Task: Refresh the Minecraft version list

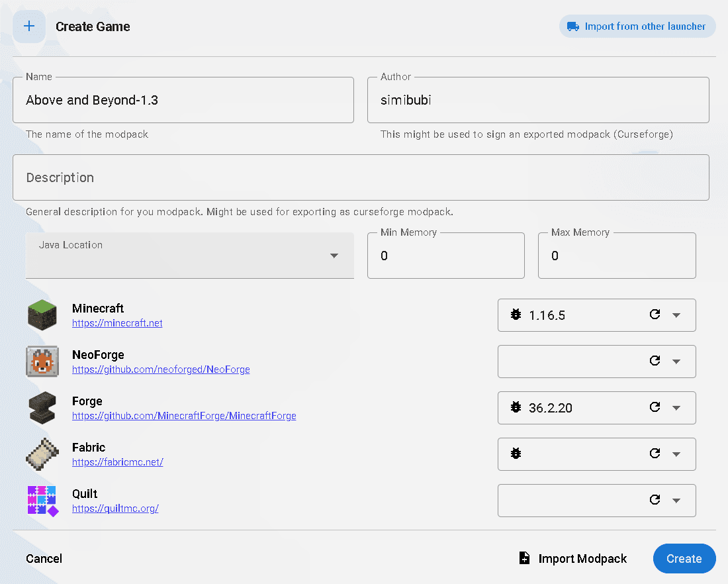Action: click(x=655, y=315)
